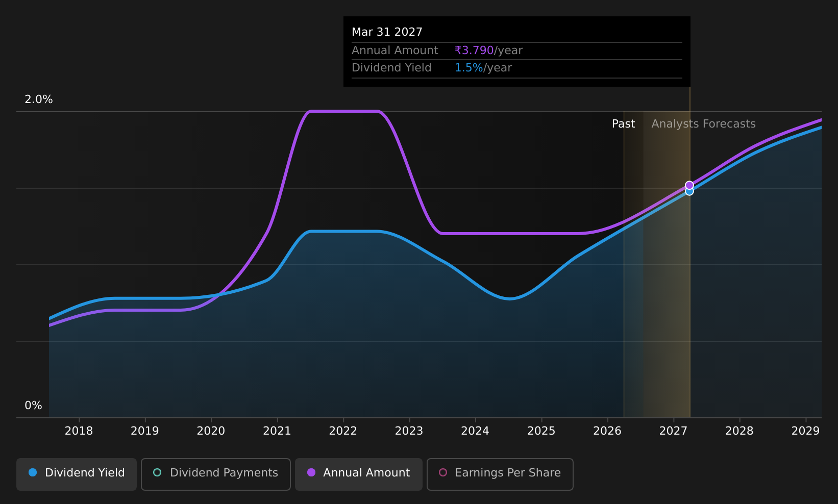Click the 2026 x-axis label

(x=607, y=431)
